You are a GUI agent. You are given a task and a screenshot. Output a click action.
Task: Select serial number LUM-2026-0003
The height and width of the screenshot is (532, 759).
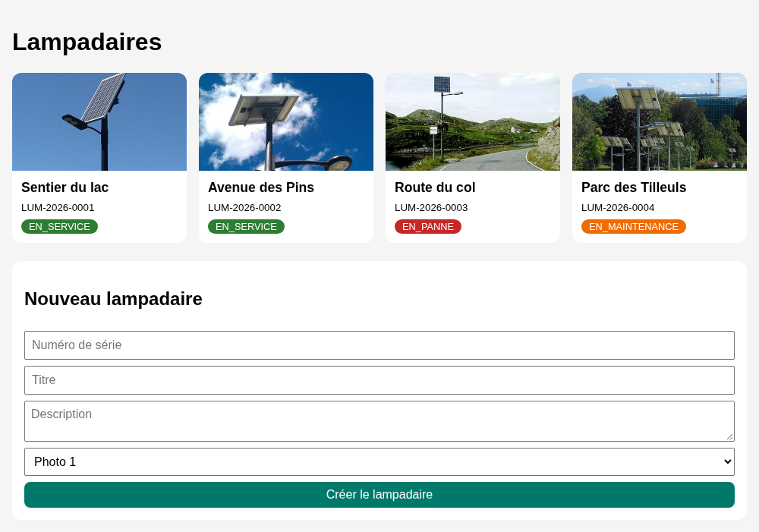point(431,208)
